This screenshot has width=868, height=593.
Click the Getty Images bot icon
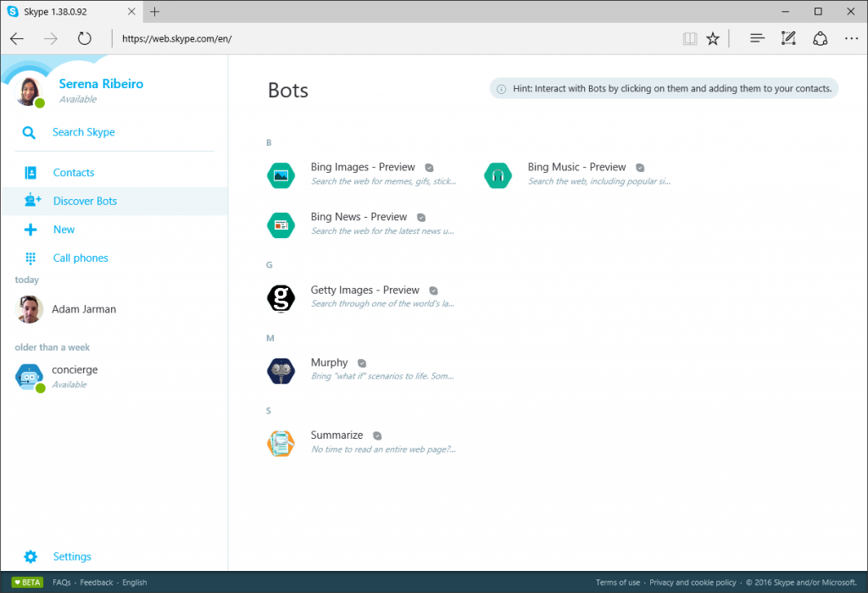(281, 297)
